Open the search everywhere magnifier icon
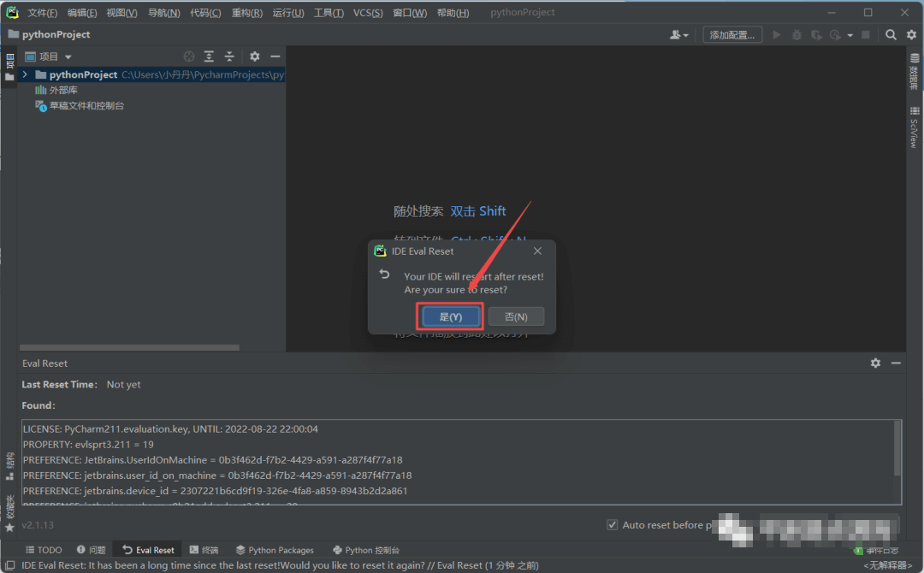924x573 pixels. click(x=891, y=35)
